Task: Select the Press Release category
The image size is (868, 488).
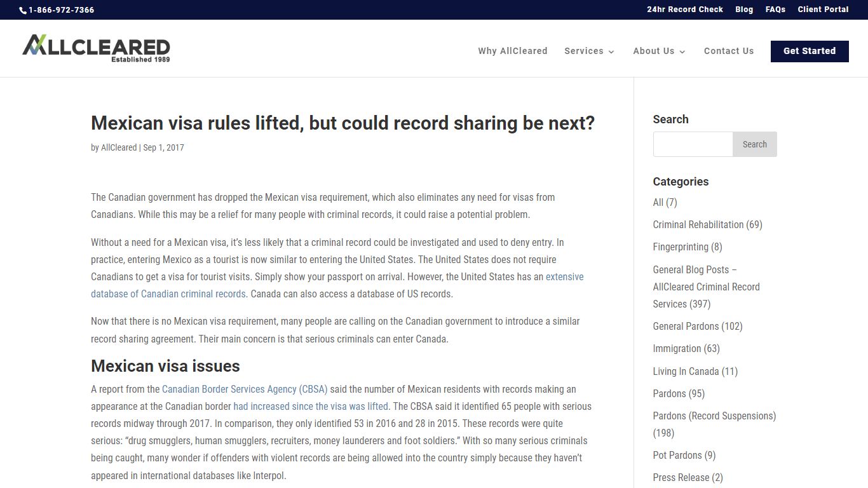Action: click(x=681, y=477)
